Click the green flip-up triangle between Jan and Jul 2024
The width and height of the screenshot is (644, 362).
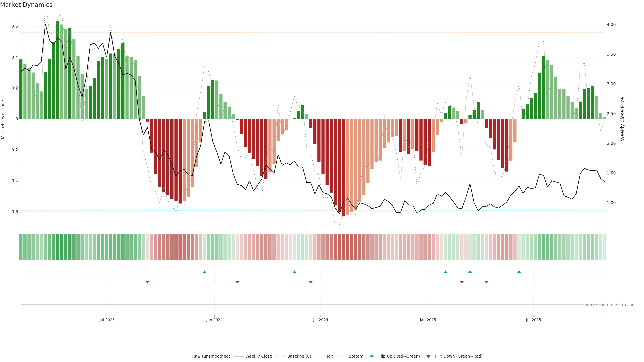pyautogui.click(x=294, y=272)
